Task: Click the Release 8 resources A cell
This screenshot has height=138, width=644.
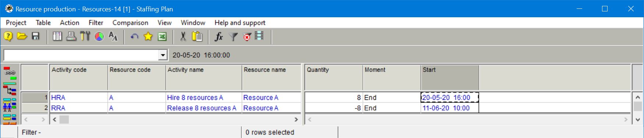Action: click(204, 108)
